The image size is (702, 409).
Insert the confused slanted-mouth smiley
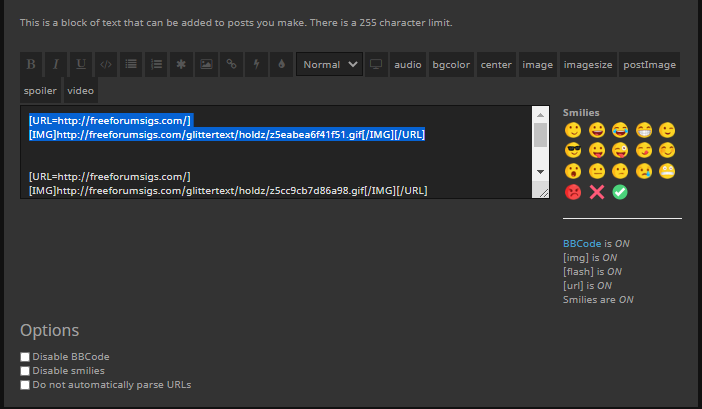coord(620,171)
